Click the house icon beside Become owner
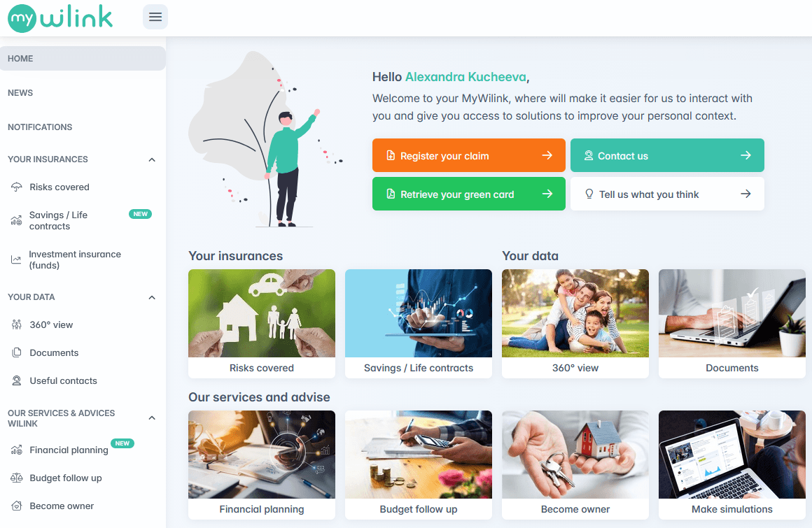Screen dimensions: 812x528 click(x=17, y=506)
